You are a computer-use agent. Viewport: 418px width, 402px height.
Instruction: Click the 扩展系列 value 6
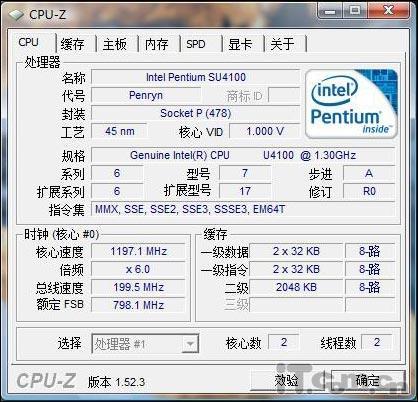pos(117,191)
